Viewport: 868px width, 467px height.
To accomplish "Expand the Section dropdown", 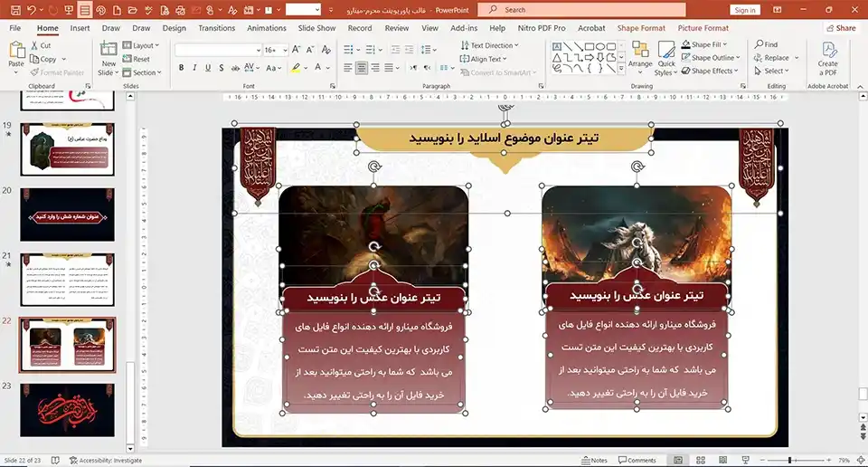I will click(x=142, y=72).
